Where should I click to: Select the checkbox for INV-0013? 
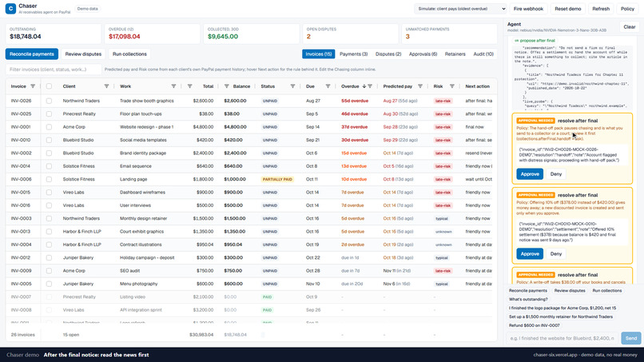(49, 231)
